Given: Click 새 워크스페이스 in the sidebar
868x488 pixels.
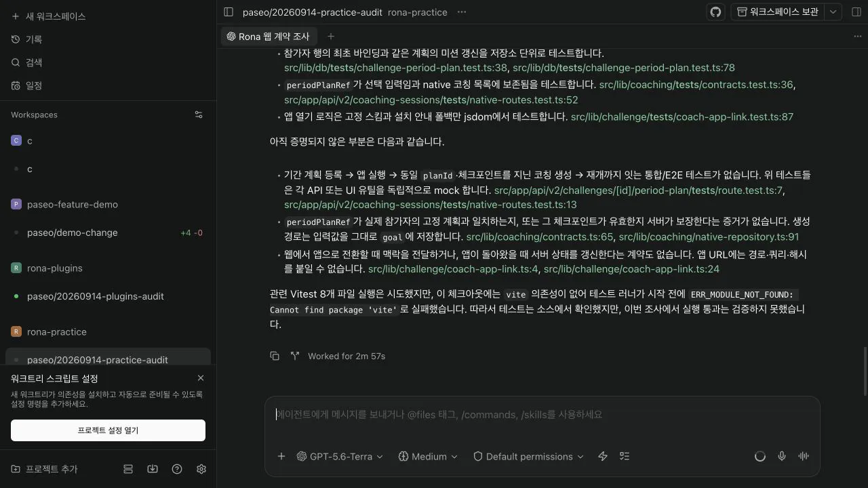Looking at the screenshot, I should tap(48, 16).
